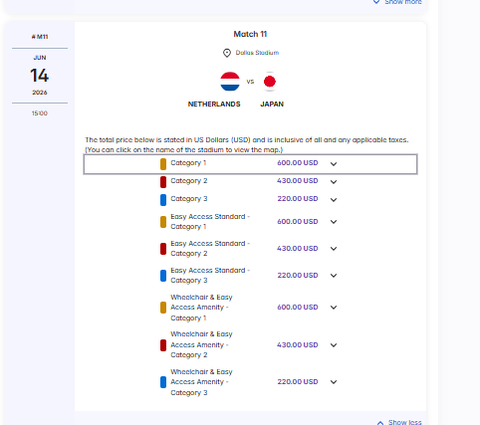Click the blue swatch beside plain Category 3
Image resolution: width=480 pixels, height=425 pixels.
point(163,200)
